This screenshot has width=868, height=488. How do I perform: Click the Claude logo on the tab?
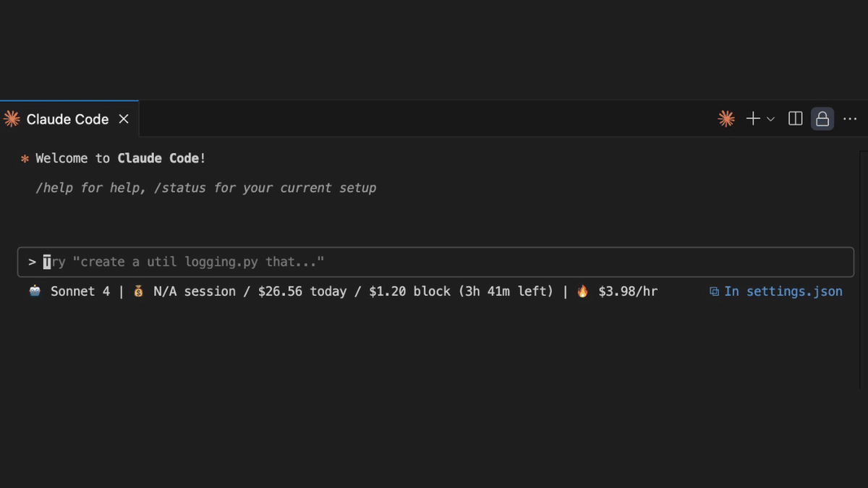coord(12,119)
